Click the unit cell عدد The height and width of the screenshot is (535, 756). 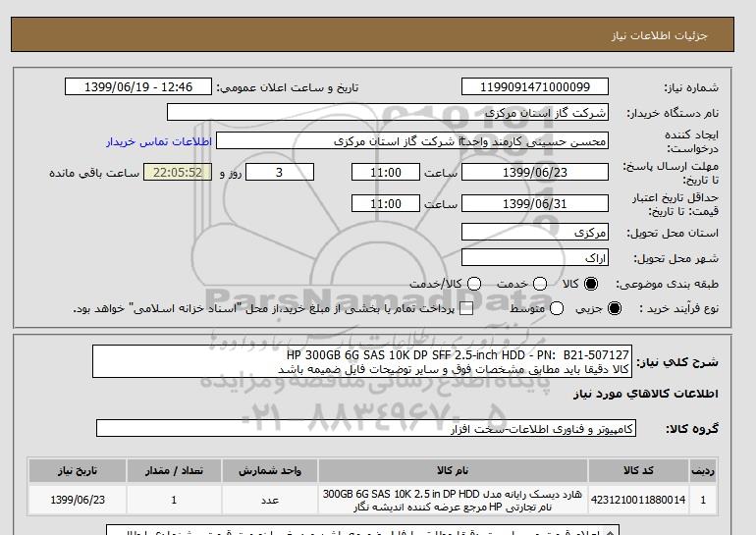270,501
